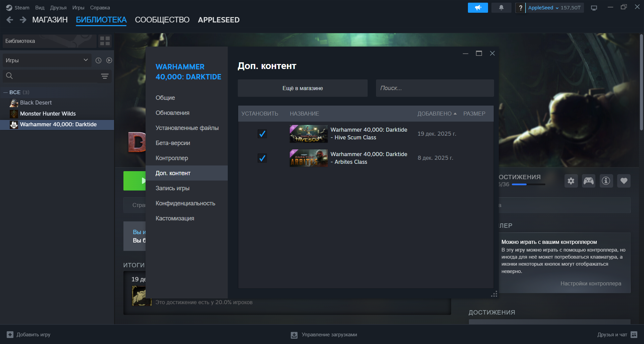Click the question mark help icon
The height and width of the screenshot is (344, 644).
(520, 8)
